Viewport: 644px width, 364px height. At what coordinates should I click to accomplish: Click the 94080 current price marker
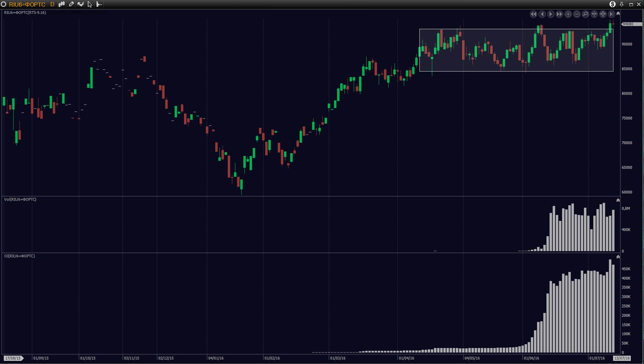coord(632,24)
